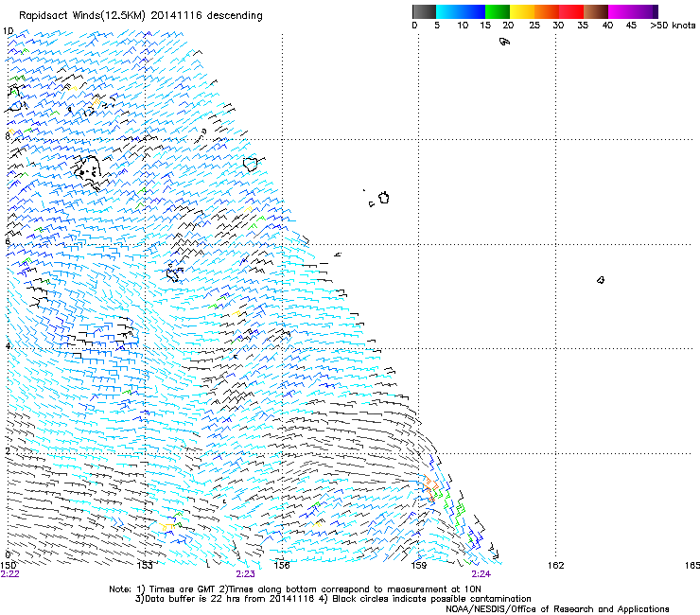Pick the brown 35-40 knots legend segment

point(596,11)
